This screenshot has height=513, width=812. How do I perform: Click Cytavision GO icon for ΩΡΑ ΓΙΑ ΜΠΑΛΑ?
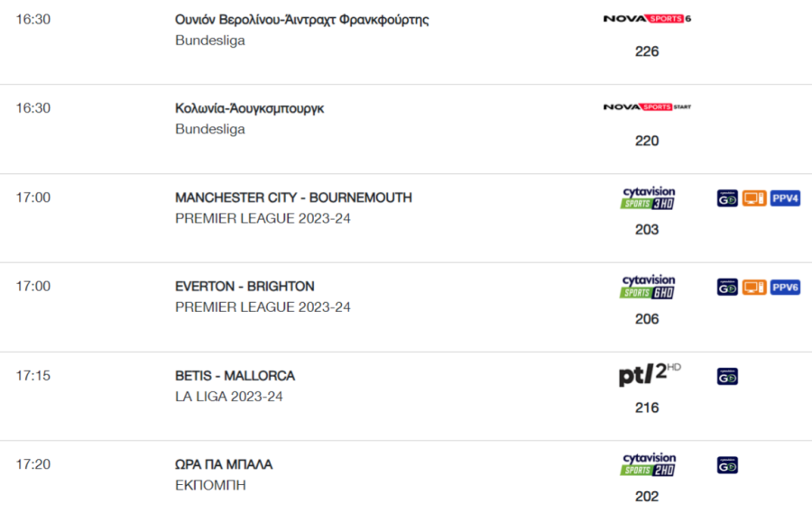coord(727,465)
